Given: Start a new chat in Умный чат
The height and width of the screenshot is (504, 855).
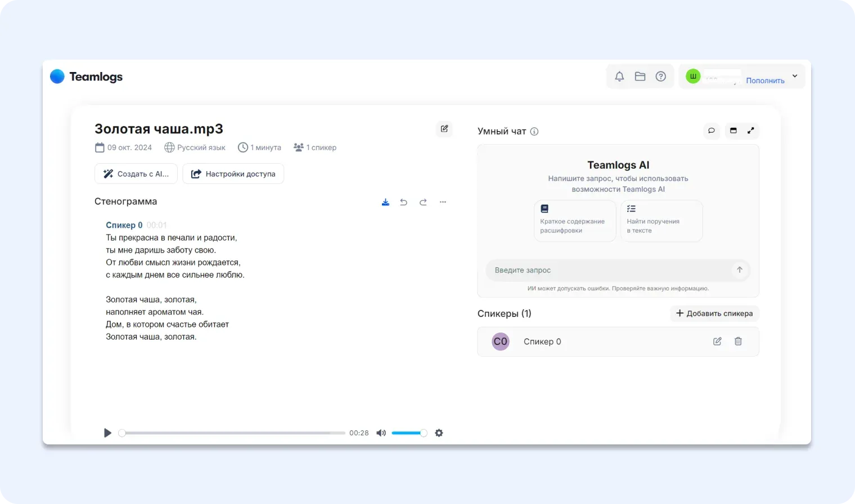Looking at the screenshot, I should pos(712,130).
